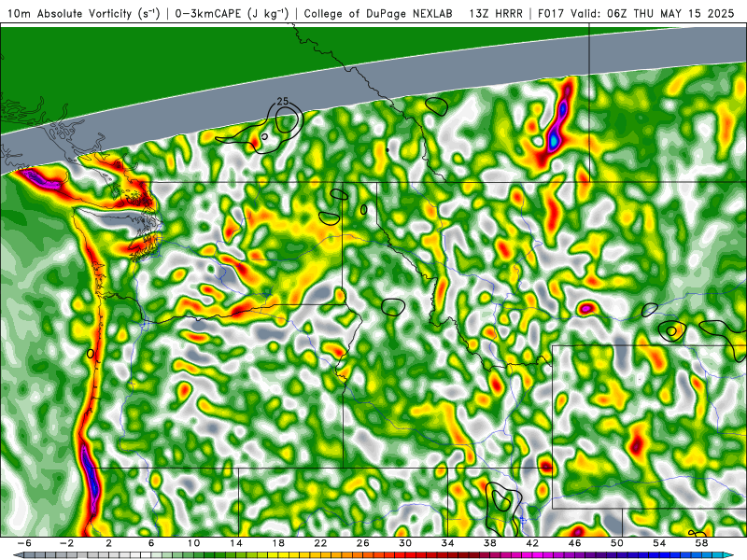Click the '22' colorbar scale value
747x560 pixels.
(320, 543)
